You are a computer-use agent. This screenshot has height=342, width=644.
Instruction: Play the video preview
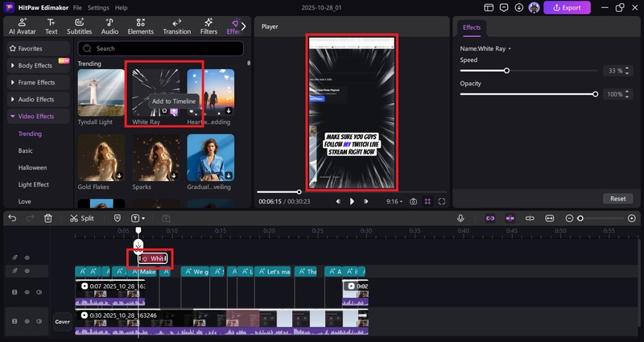[x=352, y=202]
